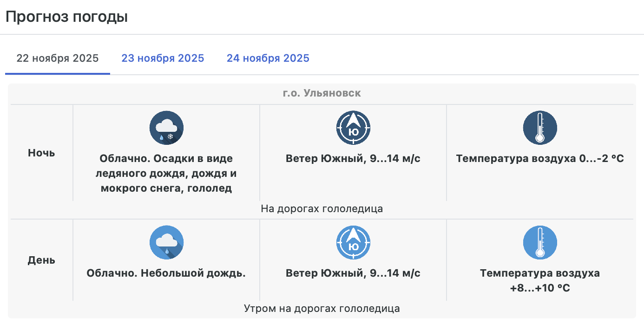This screenshot has height=324, width=644.
Task: Click the night Ветер Южный wind text
Action: pyautogui.click(x=353, y=159)
